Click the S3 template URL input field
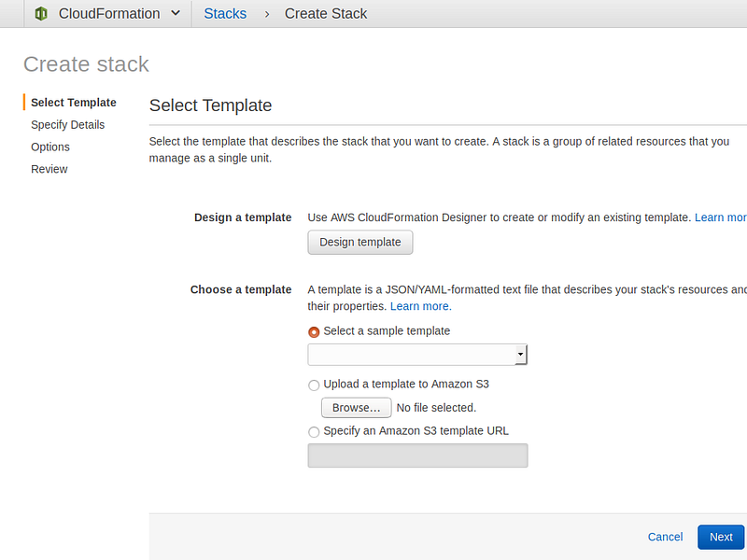 point(417,455)
